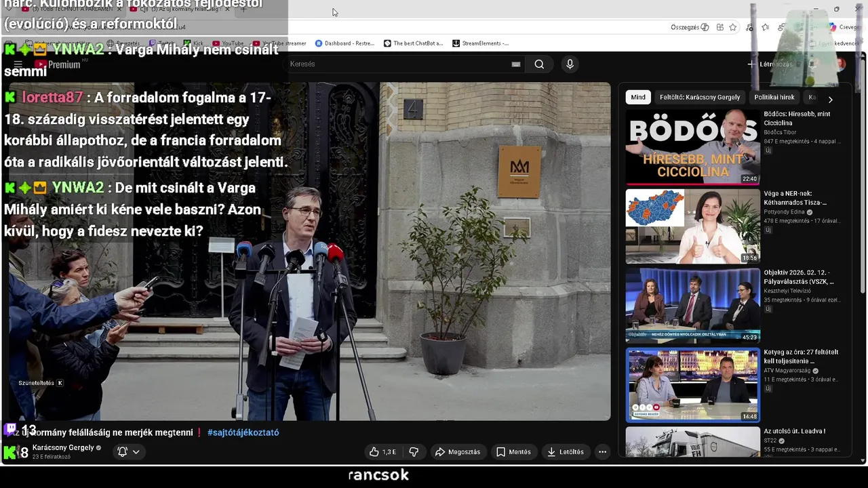The height and width of the screenshot is (488, 868).
Task: Click channel name Bödőcs Tibor
Action: (780, 132)
